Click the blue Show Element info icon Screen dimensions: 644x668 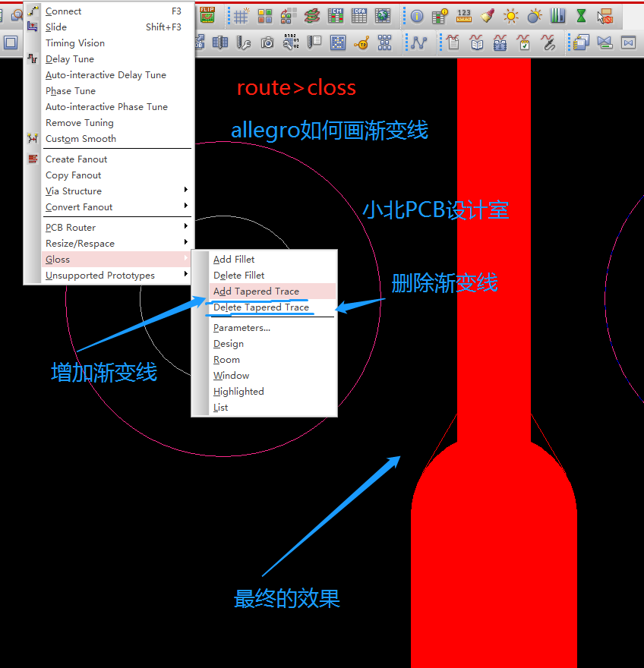(417, 16)
